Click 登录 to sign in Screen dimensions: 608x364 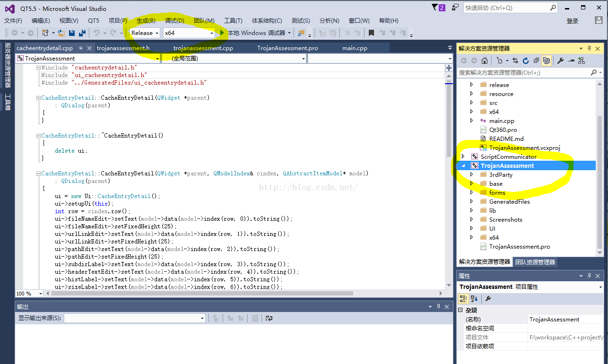pos(573,21)
